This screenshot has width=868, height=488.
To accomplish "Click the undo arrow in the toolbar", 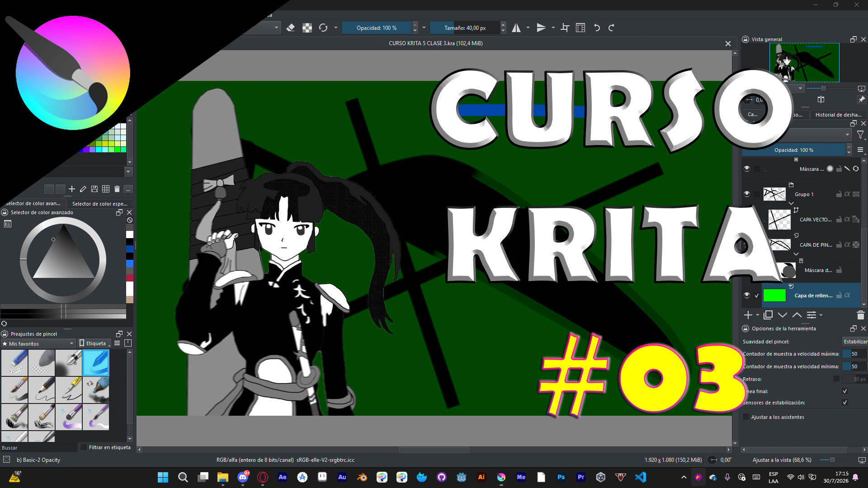I will click(597, 28).
